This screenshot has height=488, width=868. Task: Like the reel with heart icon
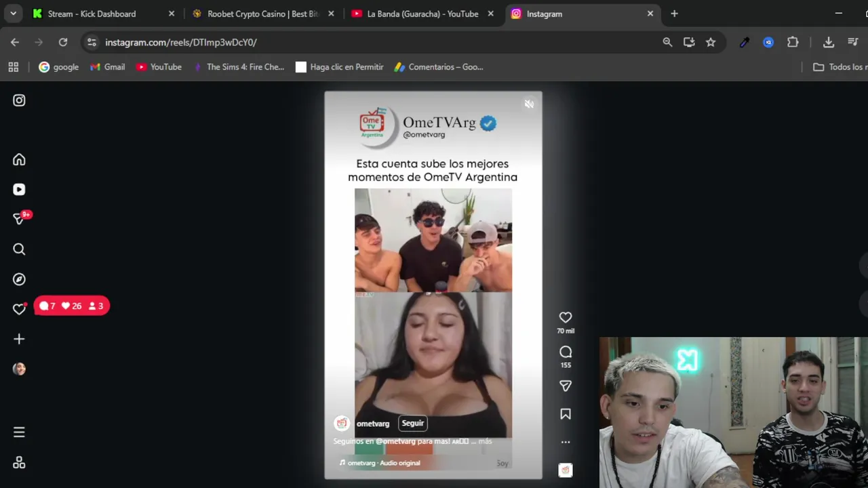566,317
